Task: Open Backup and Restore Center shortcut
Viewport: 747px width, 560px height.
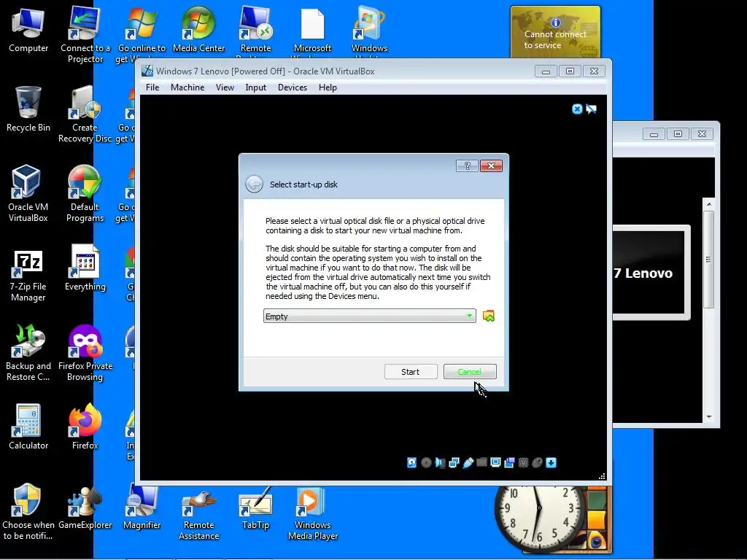Action: pos(28,353)
